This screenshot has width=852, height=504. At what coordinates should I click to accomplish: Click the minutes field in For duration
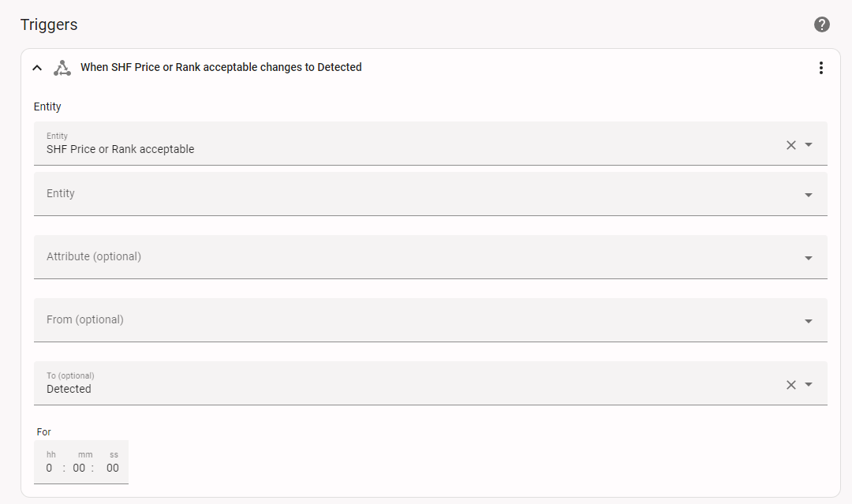point(79,468)
